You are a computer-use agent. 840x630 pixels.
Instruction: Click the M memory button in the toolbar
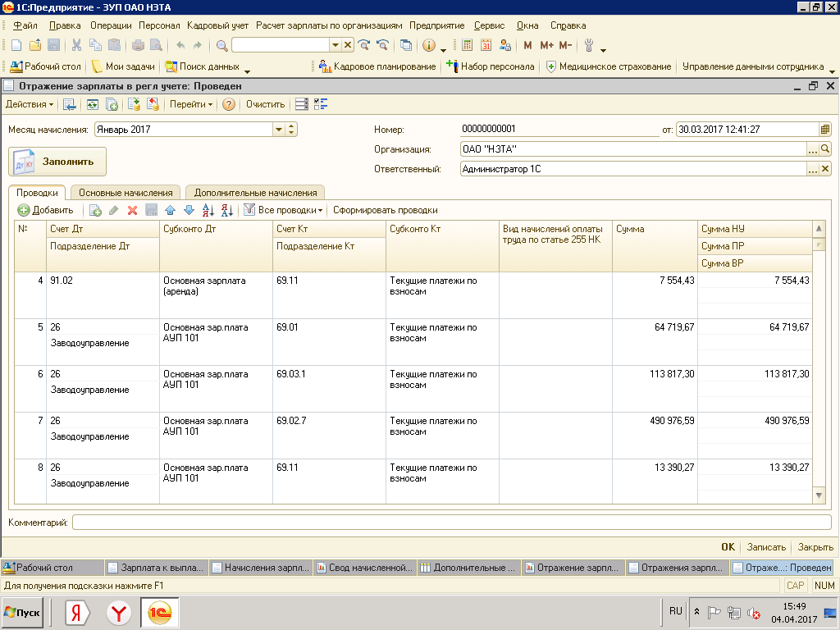(527, 46)
